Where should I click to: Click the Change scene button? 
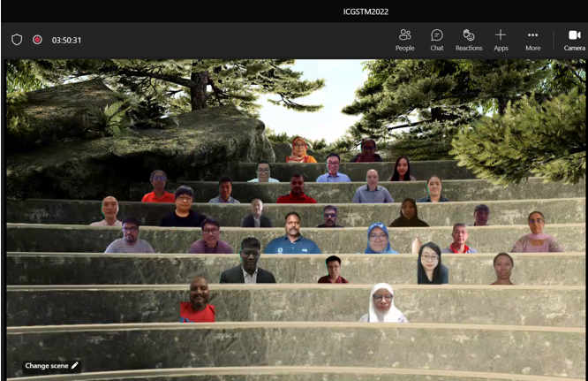51,366
